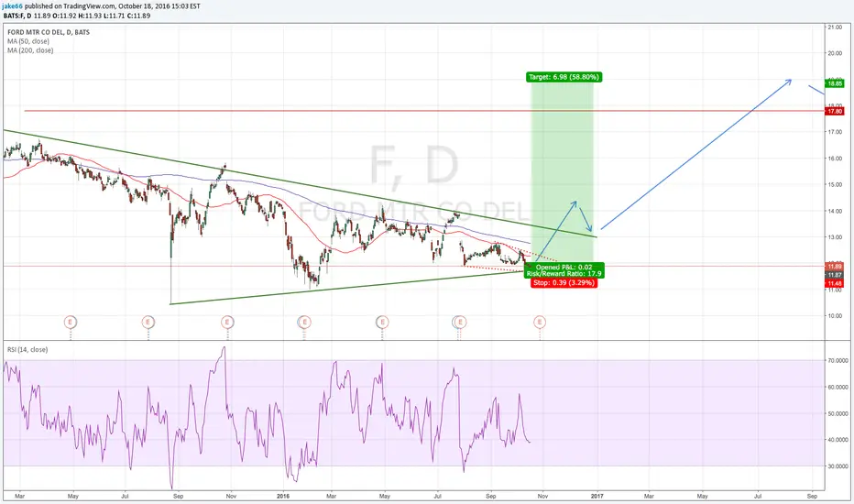854x504 pixels.
Task: Click the red 17.80 price axis tag
Action: 835,111
